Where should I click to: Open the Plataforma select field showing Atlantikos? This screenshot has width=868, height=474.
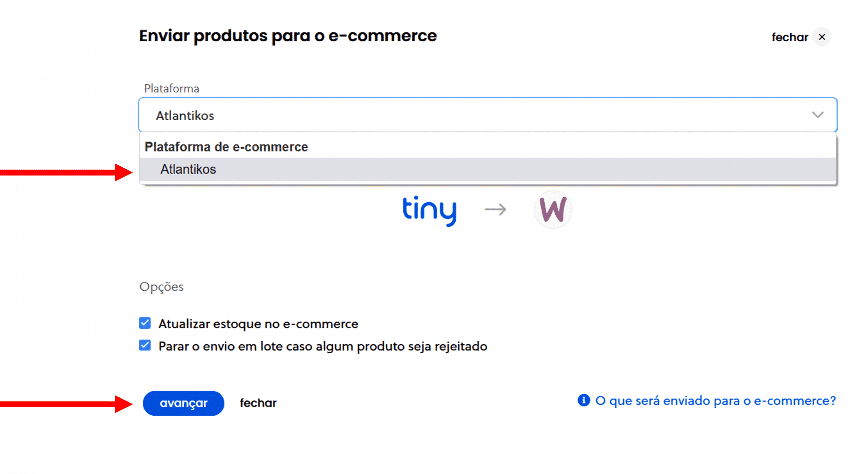tap(488, 115)
